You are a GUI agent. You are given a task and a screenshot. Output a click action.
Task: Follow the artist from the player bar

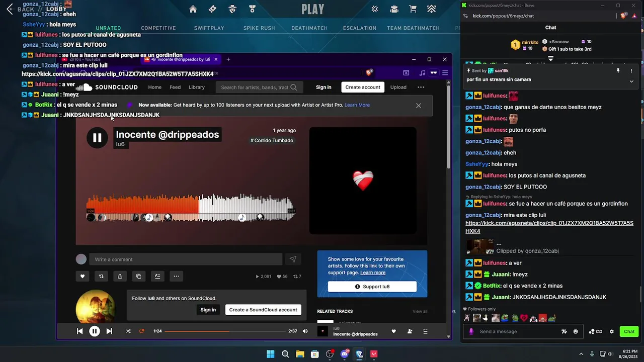pyautogui.click(x=410, y=331)
